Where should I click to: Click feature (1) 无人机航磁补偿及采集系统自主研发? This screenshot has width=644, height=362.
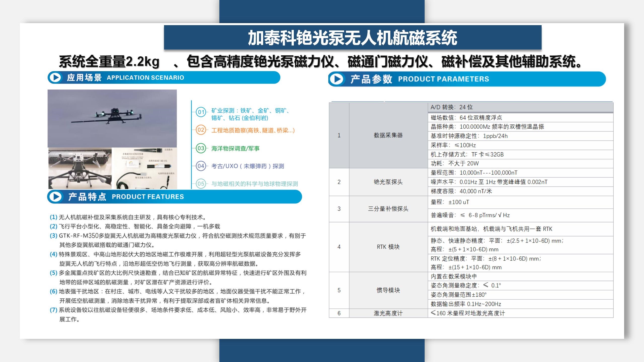[x=128, y=217]
